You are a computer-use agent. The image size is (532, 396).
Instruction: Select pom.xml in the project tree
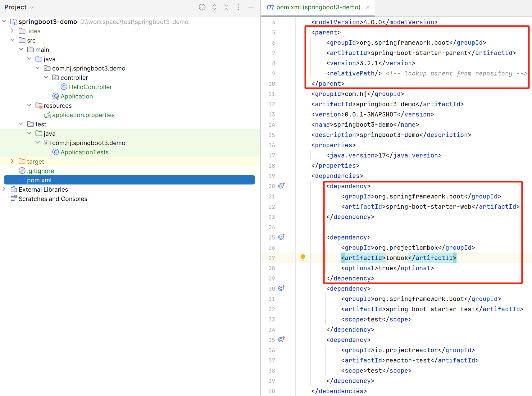[x=130, y=180]
